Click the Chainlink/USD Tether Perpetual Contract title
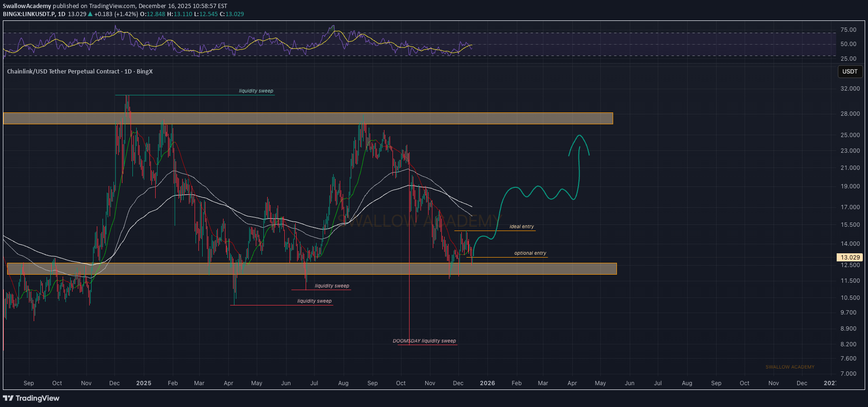Image resolution: width=868 pixels, height=407 pixels. pos(63,72)
